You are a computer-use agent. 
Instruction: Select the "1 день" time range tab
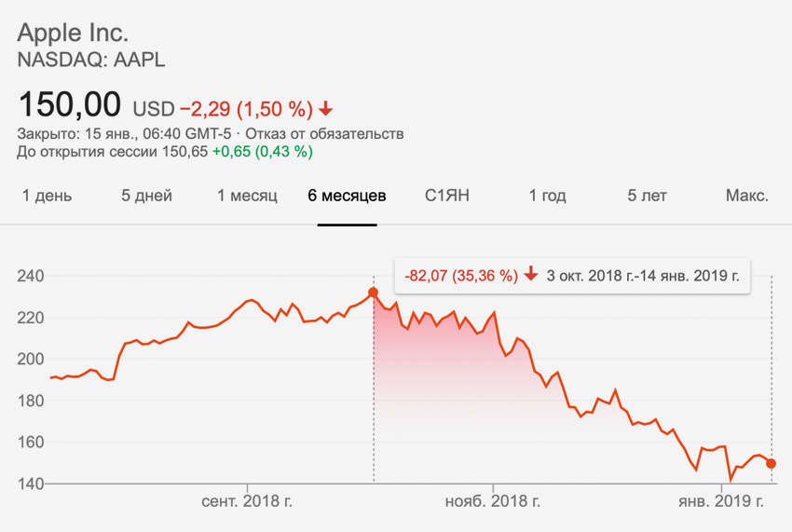(47, 196)
